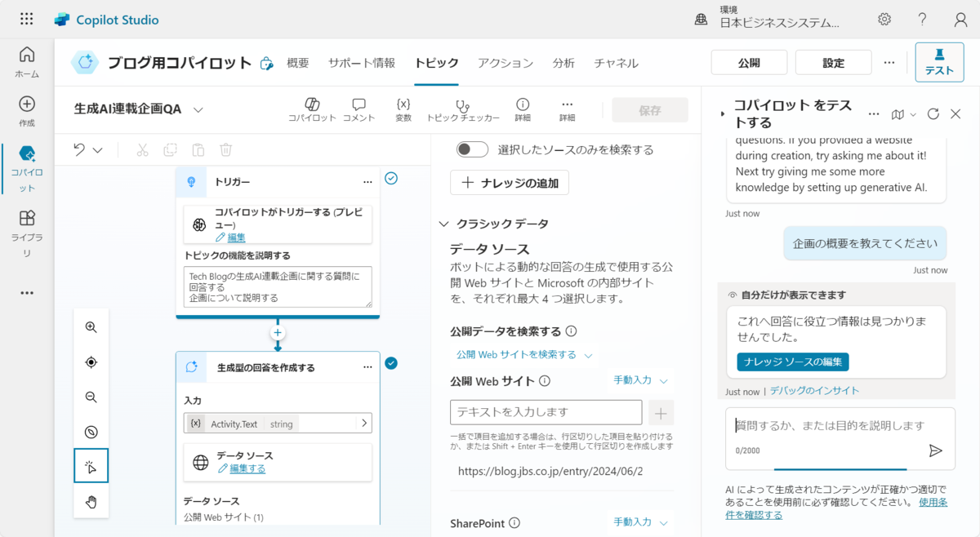Click デバッグのインサイト link

814,391
